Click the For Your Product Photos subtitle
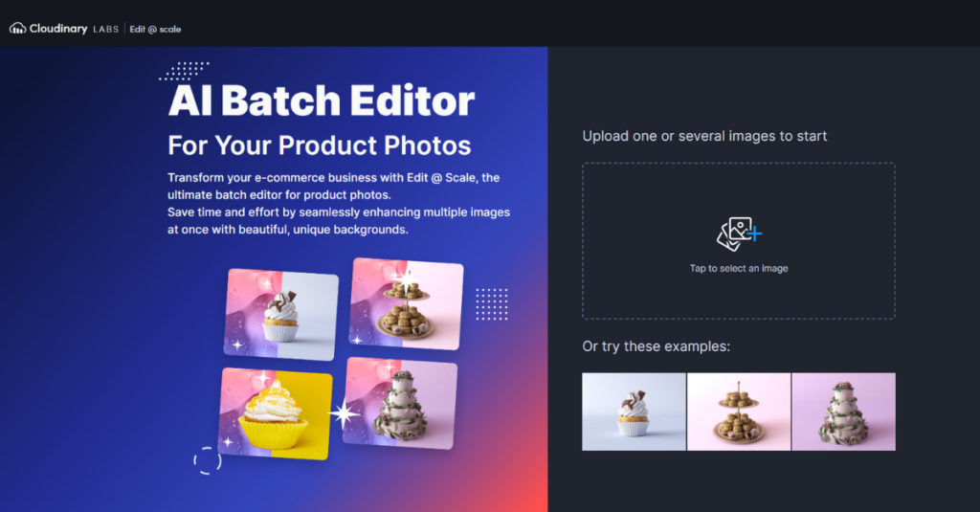Viewport: 980px width, 512px height. pyautogui.click(x=320, y=145)
